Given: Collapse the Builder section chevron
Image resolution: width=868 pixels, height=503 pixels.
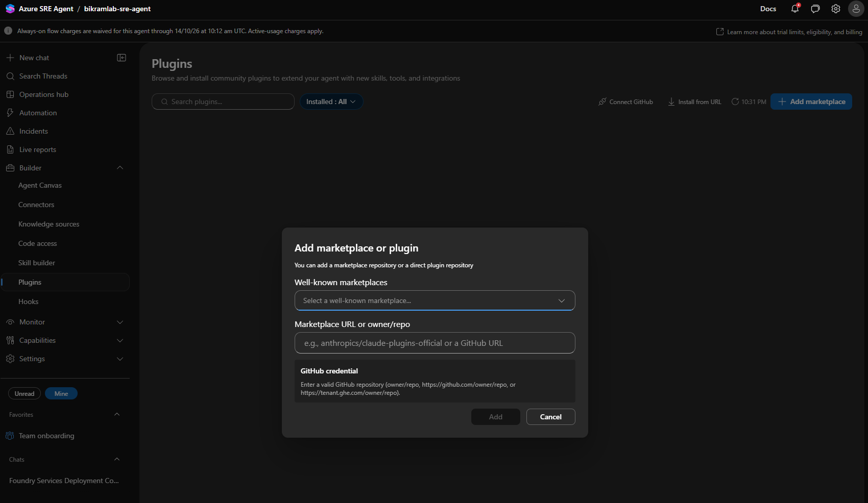Looking at the screenshot, I should pos(120,168).
